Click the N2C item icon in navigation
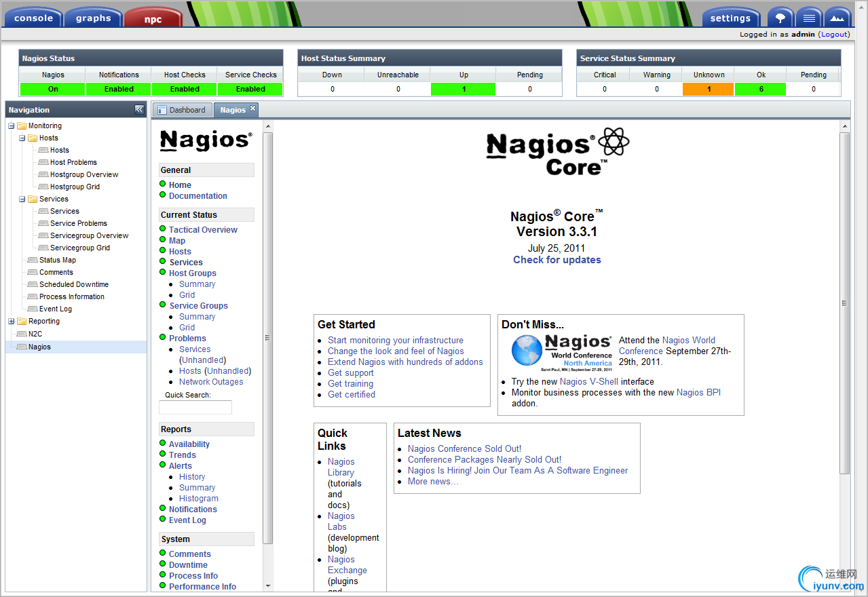This screenshot has width=868, height=597. tap(22, 334)
